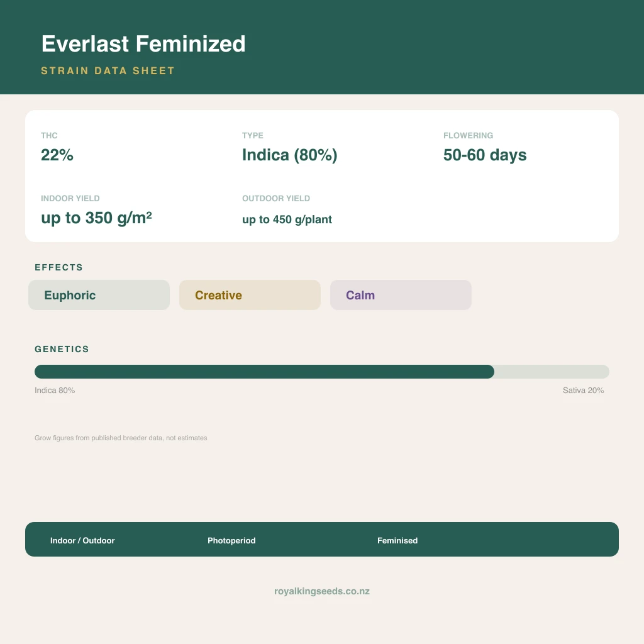Select the THC 22% value

pos(57,155)
